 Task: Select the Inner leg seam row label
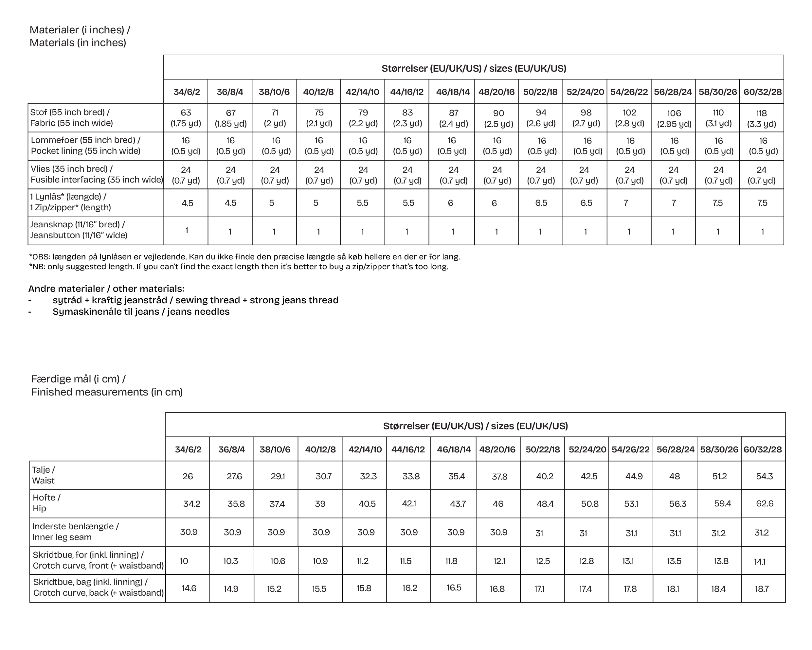[62, 537]
